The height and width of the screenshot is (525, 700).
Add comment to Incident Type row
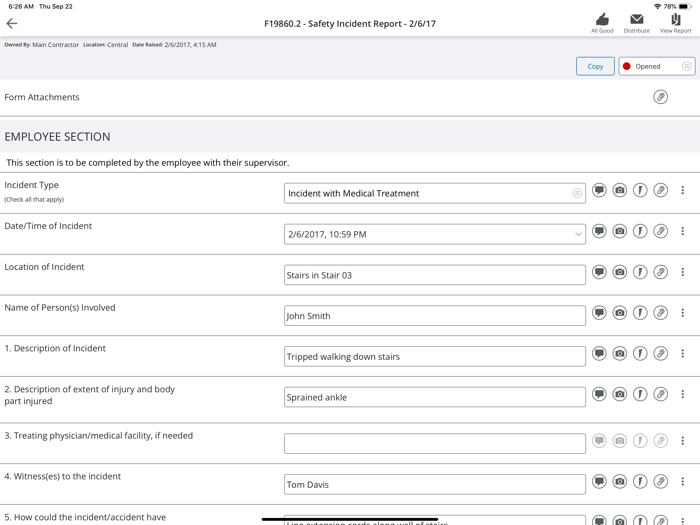(599, 190)
